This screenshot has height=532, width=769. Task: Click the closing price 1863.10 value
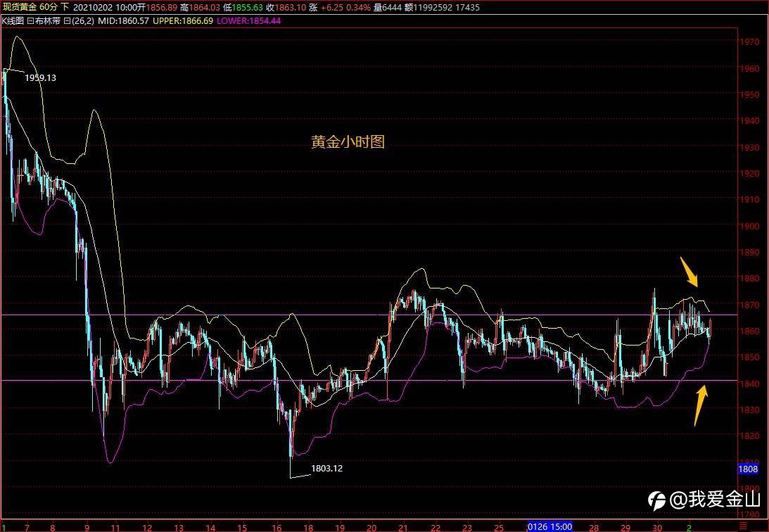pyautogui.click(x=291, y=7)
